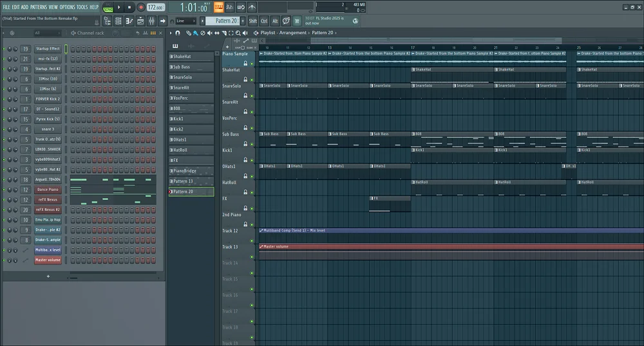Select the Delete tool in Playlist toolbar
This screenshot has height=346, width=644.
point(202,33)
